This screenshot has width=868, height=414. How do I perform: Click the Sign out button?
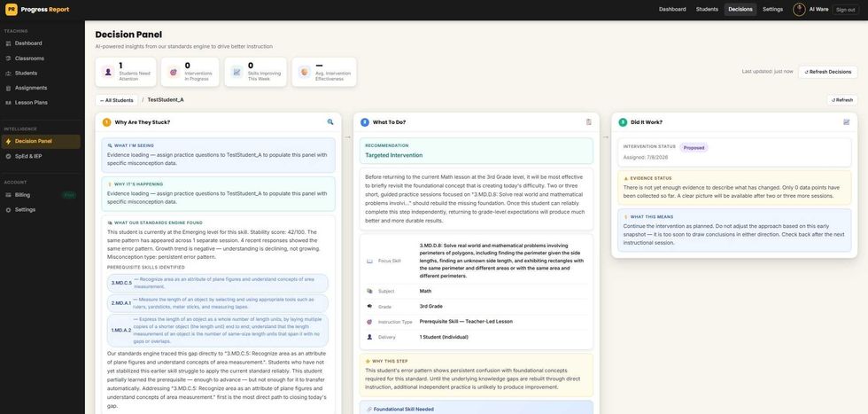point(845,10)
